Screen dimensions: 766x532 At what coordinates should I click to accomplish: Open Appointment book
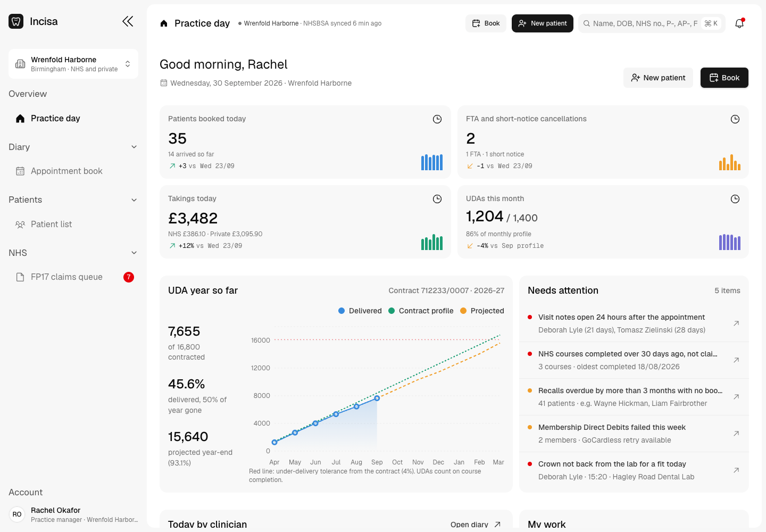click(x=73, y=171)
